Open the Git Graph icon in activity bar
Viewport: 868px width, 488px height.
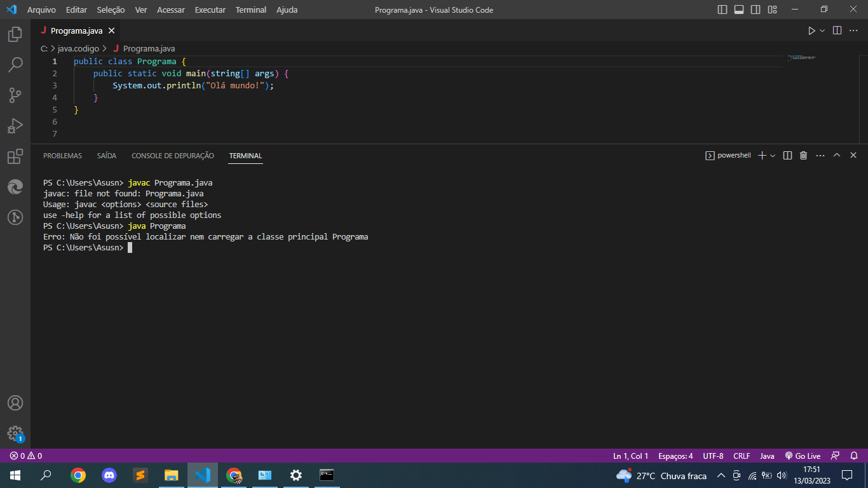15,217
